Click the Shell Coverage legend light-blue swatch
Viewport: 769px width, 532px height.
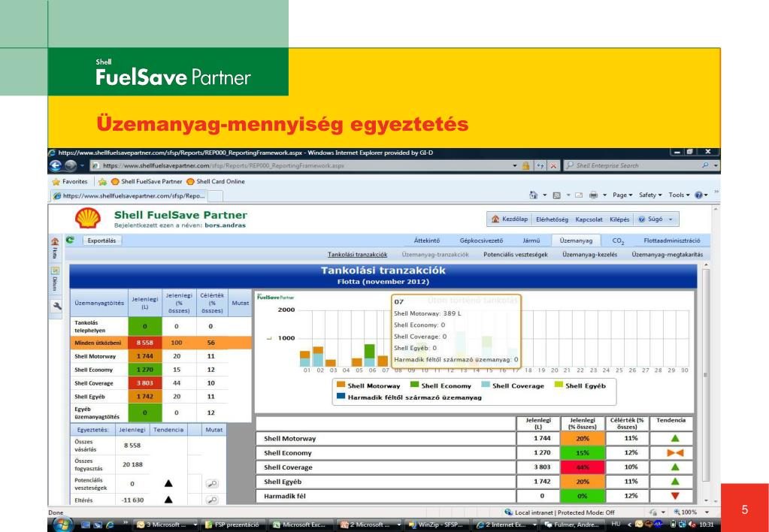[486, 385]
